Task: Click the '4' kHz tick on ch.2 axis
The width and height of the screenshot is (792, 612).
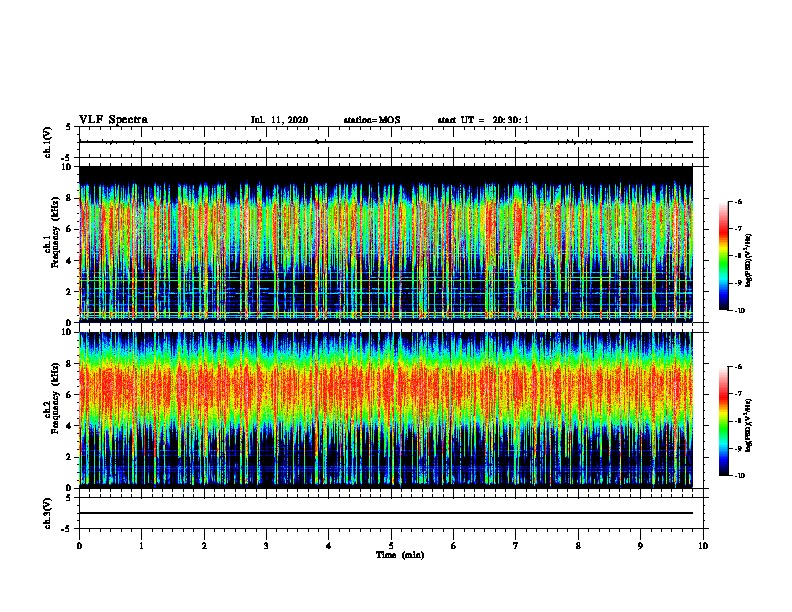Action: (69, 426)
